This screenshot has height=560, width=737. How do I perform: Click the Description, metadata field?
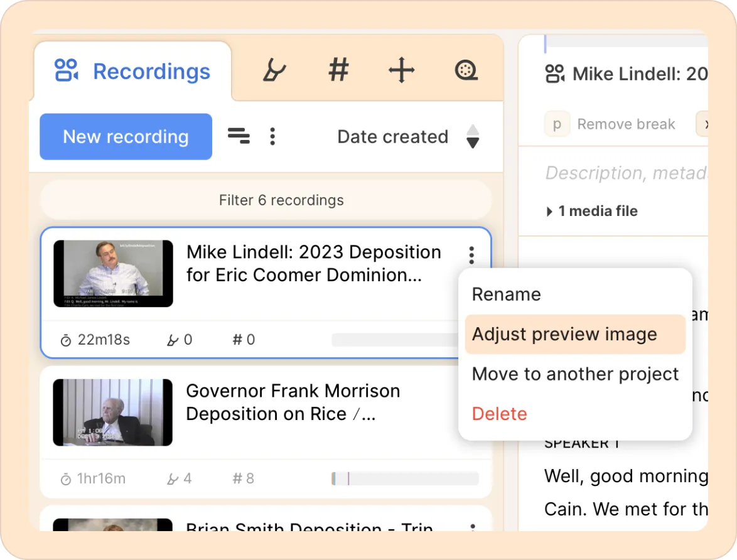(627, 173)
